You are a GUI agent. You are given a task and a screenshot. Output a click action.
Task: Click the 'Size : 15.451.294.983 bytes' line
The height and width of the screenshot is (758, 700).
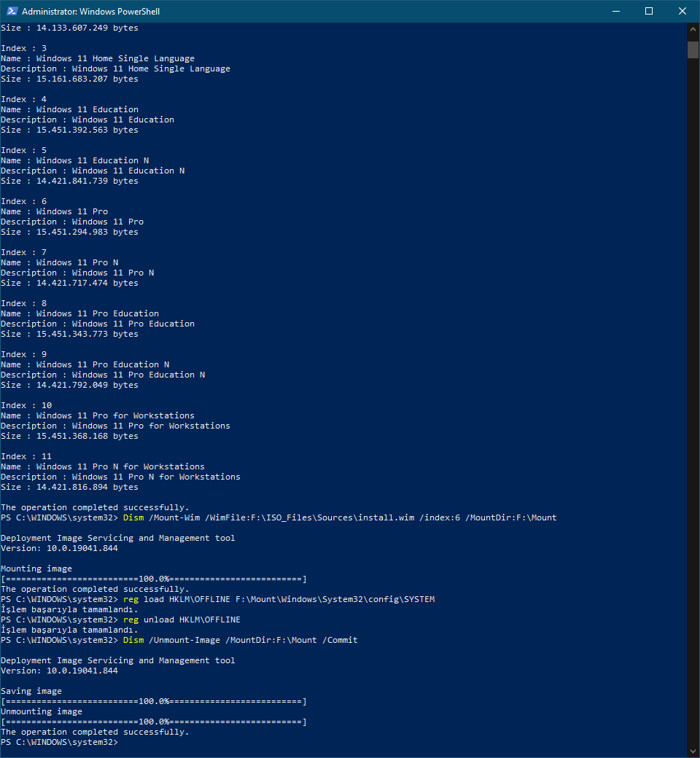click(70, 232)
